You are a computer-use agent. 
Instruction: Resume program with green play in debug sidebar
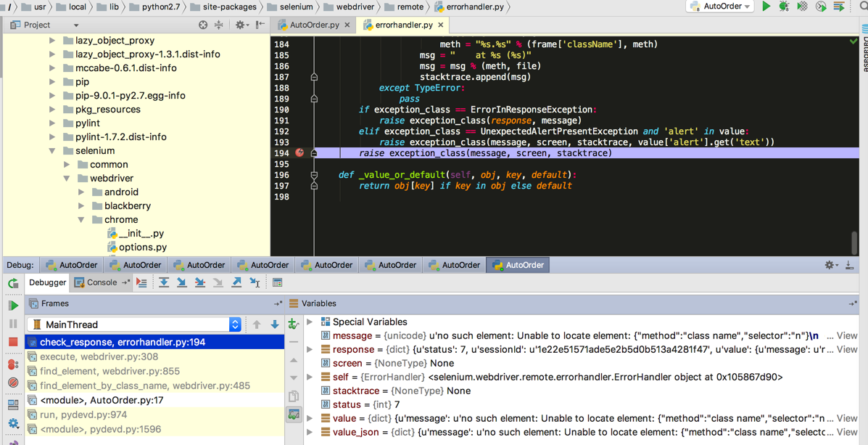[x=13, y=305]
